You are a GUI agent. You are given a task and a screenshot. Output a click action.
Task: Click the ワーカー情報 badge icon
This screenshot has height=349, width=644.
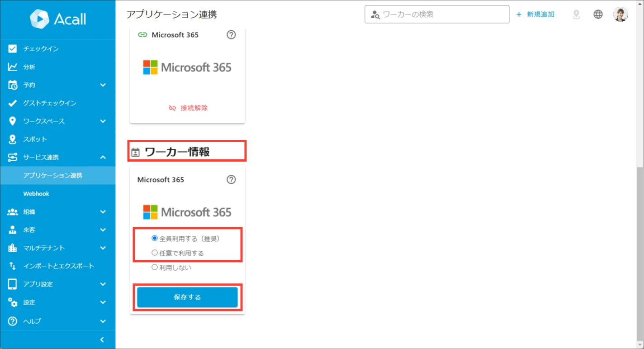135,153
